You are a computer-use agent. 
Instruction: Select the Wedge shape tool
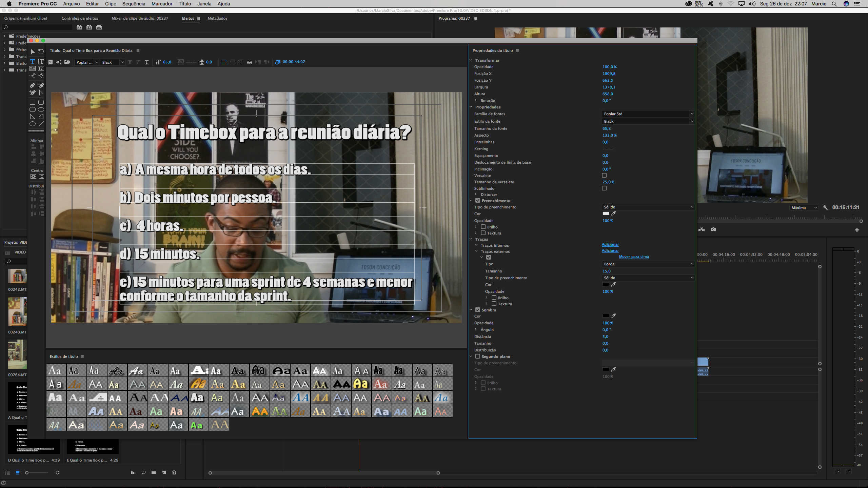33,117
